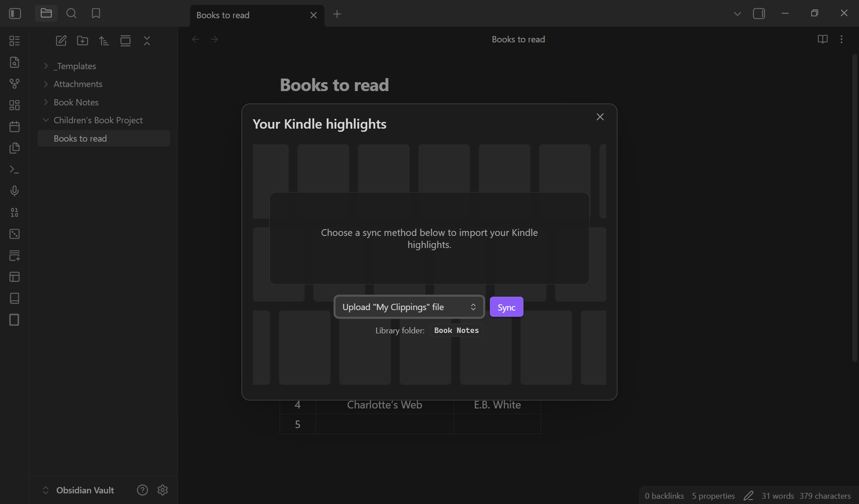Switch to reading view book icon
859x504 pixels.
[x=823, y=39]
